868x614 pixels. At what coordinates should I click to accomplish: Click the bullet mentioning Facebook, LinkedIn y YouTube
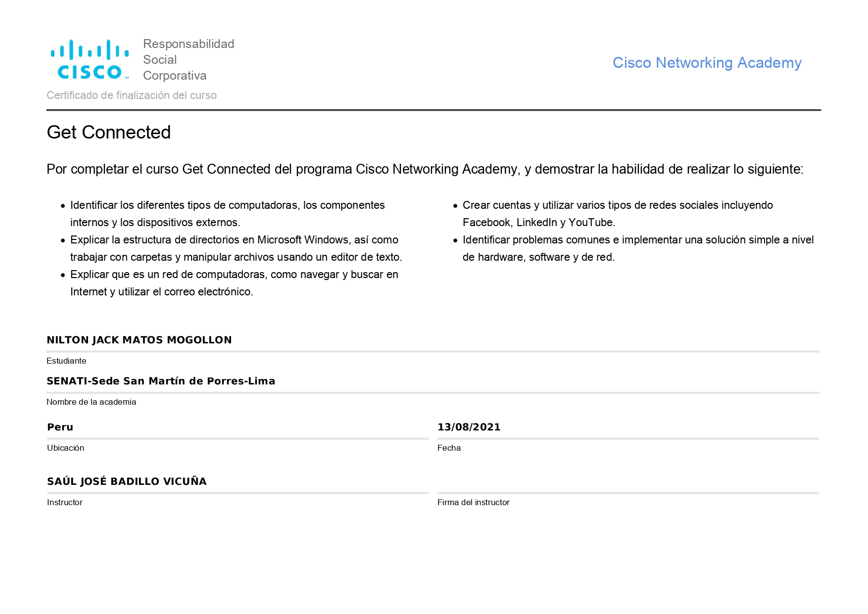pyautogui.click(x=617, y=214)
